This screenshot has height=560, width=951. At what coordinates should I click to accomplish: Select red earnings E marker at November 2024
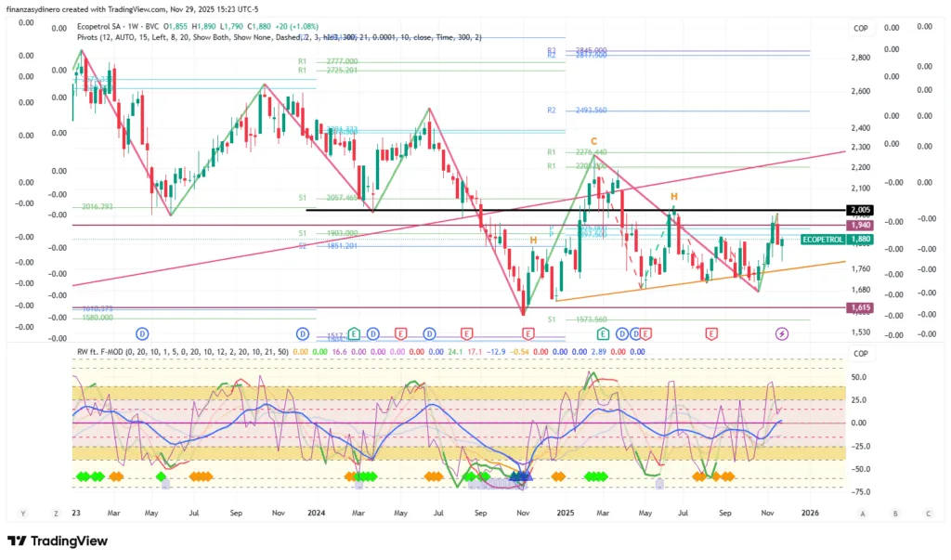(528, 332)
